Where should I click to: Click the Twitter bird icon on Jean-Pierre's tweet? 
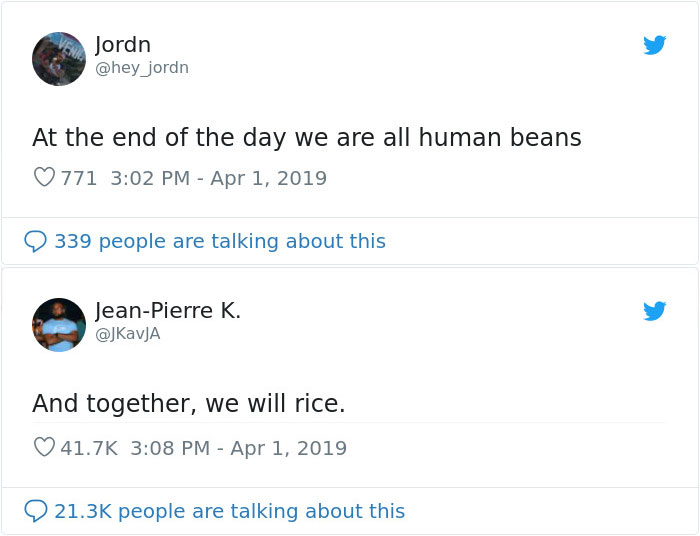coord(654,312)
